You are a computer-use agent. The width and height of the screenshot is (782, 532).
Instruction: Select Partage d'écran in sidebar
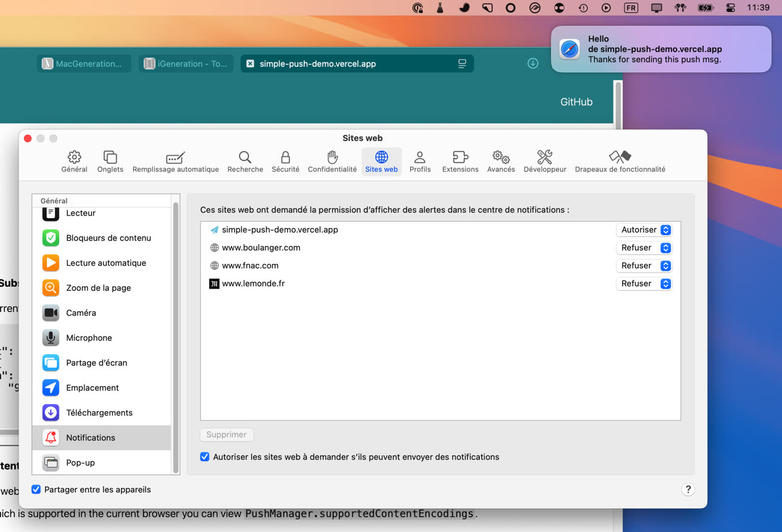coord(102,362)
